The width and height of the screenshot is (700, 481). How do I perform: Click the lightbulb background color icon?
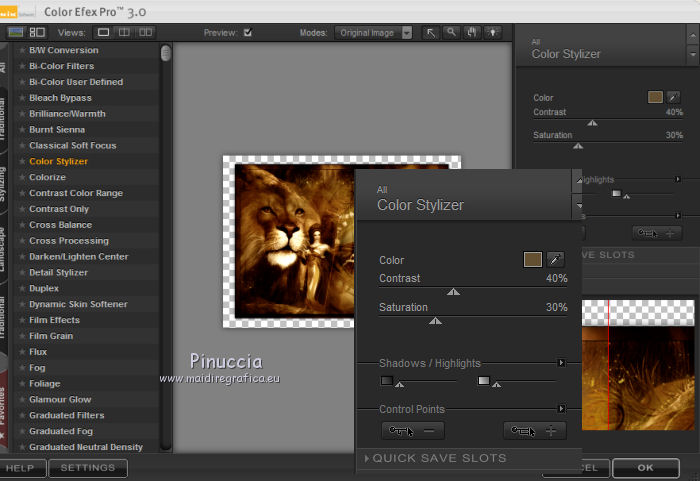click(x=493, y=32)
